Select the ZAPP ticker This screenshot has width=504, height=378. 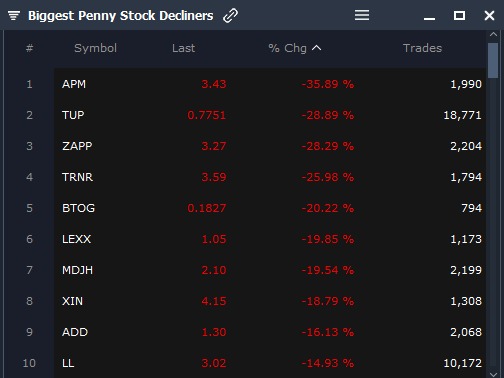point(77,146)
